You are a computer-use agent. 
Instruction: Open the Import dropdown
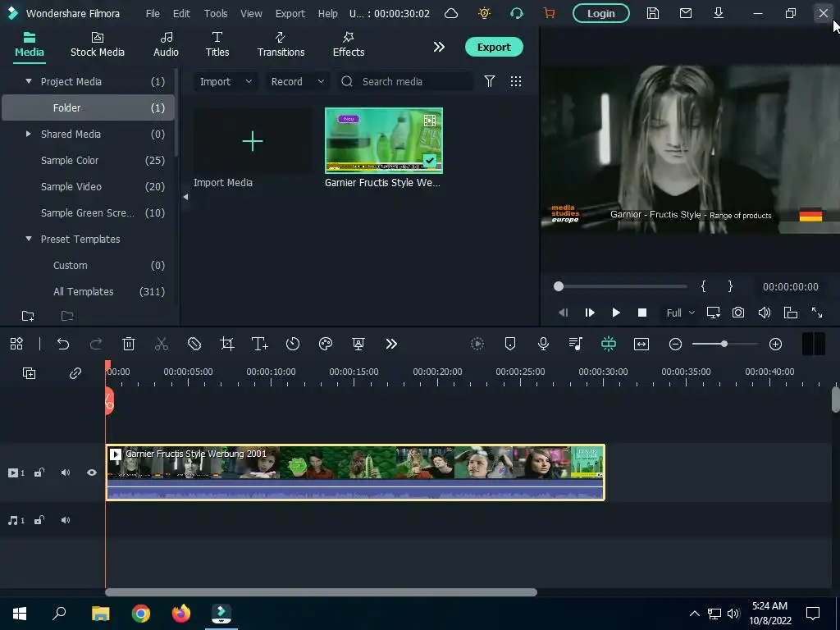226,81
